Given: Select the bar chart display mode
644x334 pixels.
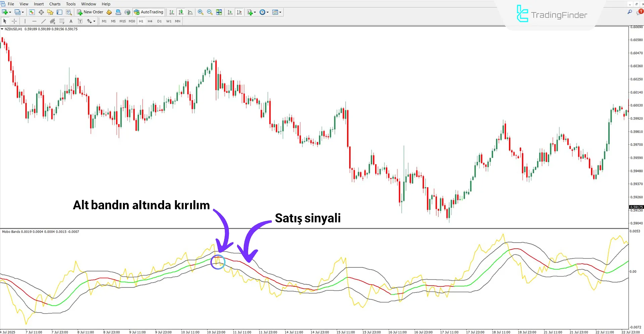Looking at the screenshot, I should (x=171, y=12).
